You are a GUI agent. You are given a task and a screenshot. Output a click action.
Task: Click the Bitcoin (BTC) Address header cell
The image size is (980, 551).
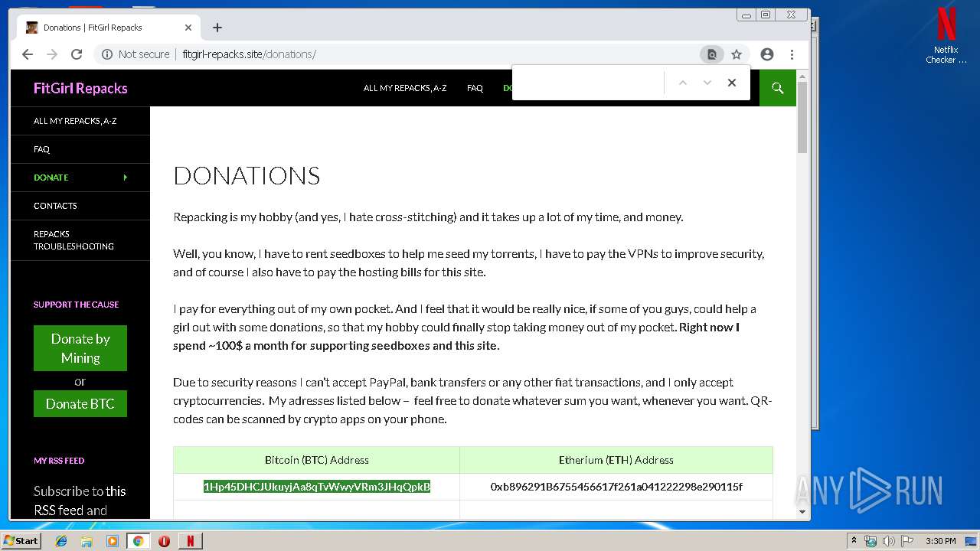(317, 460)
